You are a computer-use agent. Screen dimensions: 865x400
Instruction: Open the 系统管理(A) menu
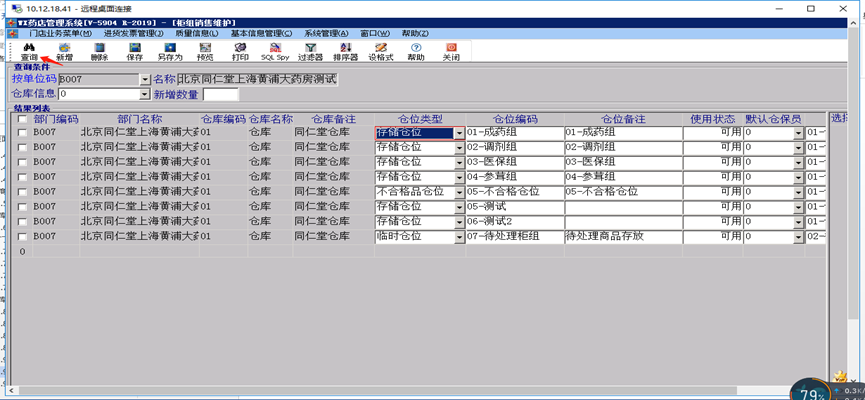(326, 33)
